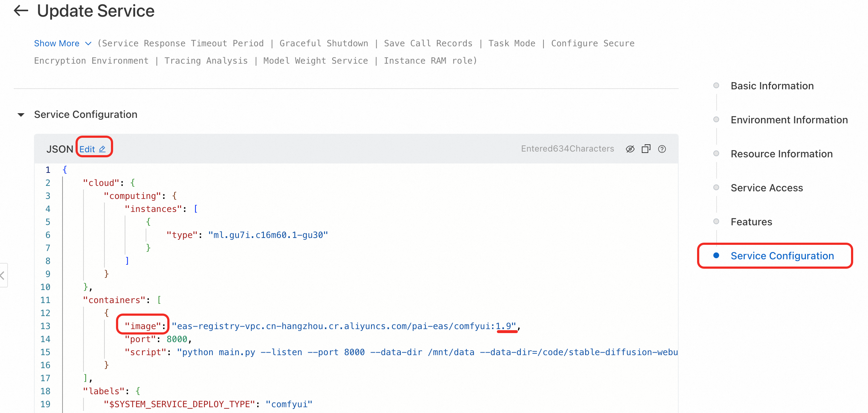Image resolution: width=868 pixels, height=413 pixels.
Task: Click the port value 8000 on line 14
Action: [177, 339]
